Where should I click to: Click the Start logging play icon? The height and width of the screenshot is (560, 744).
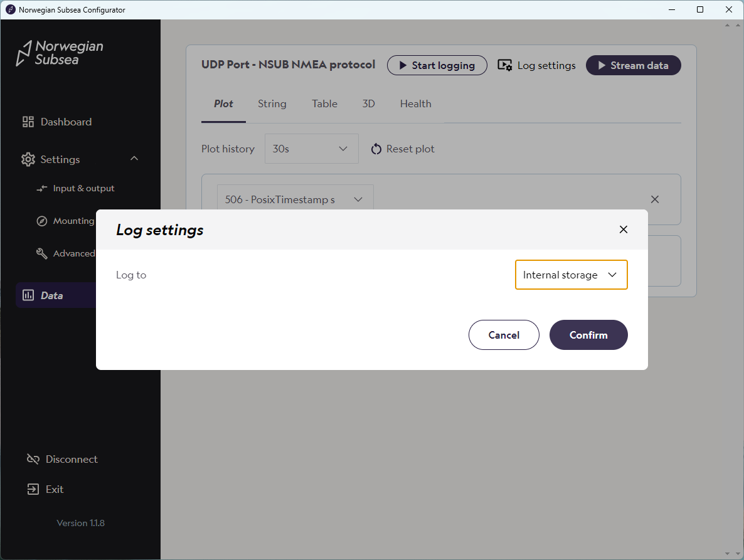click(403, 65)
